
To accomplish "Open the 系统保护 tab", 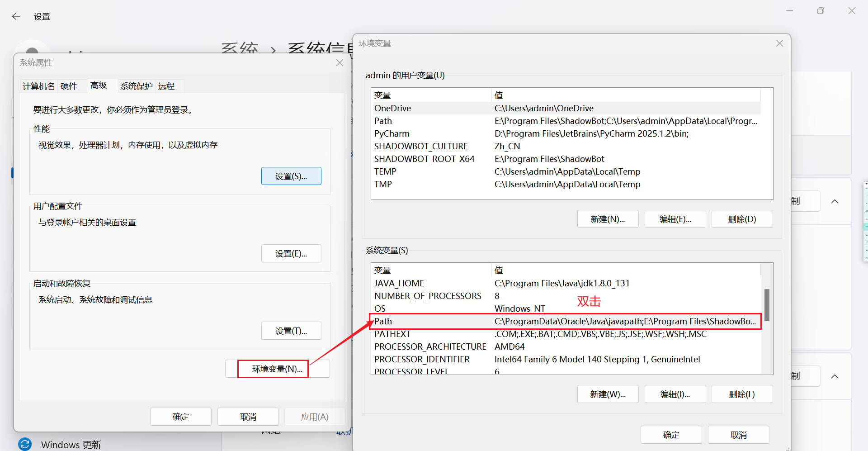I will pyautogui.click(x=137, y=86).
